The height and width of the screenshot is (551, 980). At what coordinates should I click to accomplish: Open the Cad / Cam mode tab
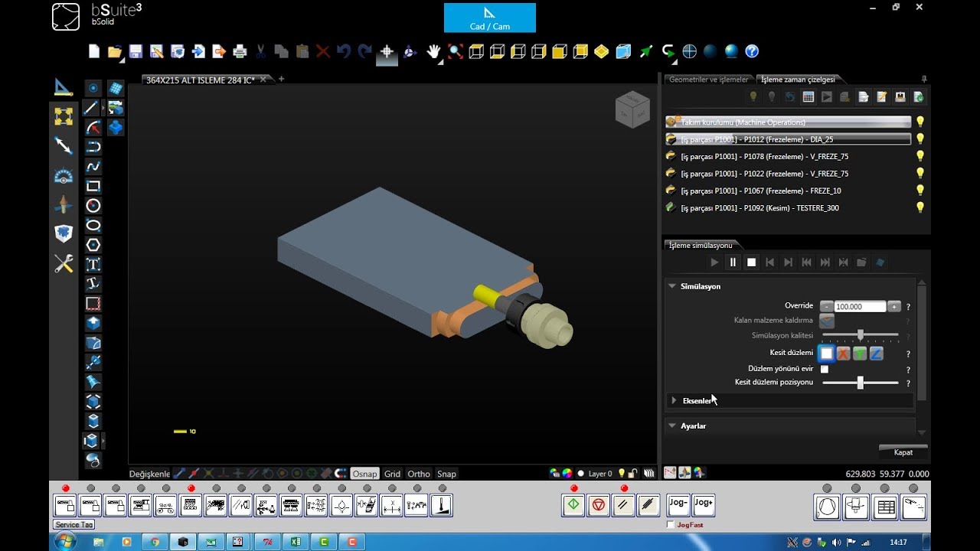[490, 18]
